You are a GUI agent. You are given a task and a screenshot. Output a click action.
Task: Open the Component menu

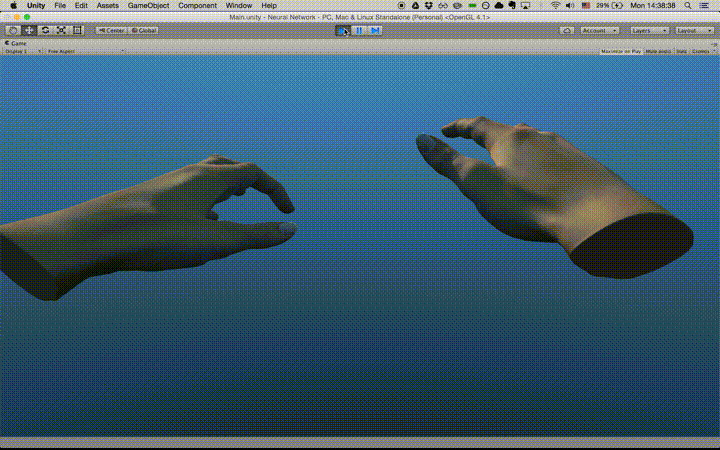(x=197, y=6)
